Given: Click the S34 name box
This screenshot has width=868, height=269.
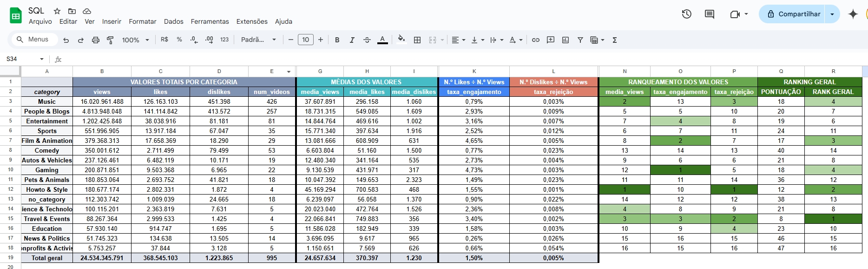Looking at the screenshot, I should pyautogui.click(x=21, y=59).
